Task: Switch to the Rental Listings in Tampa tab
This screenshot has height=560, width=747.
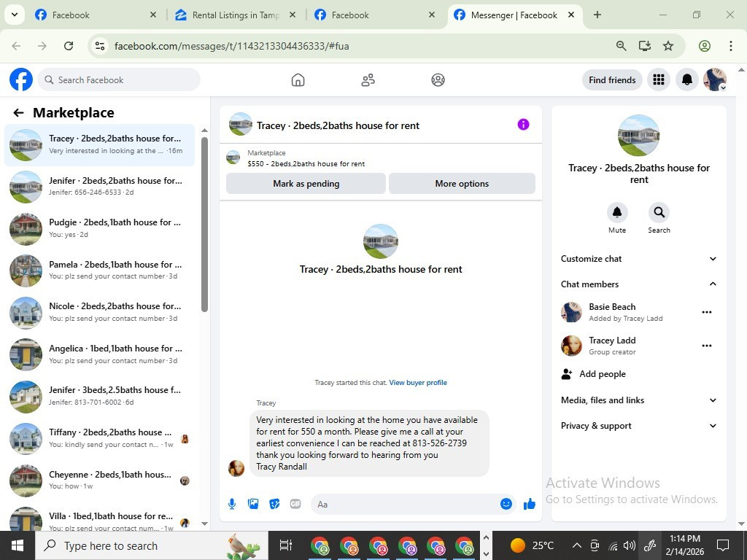Action: tap(235, 15)
